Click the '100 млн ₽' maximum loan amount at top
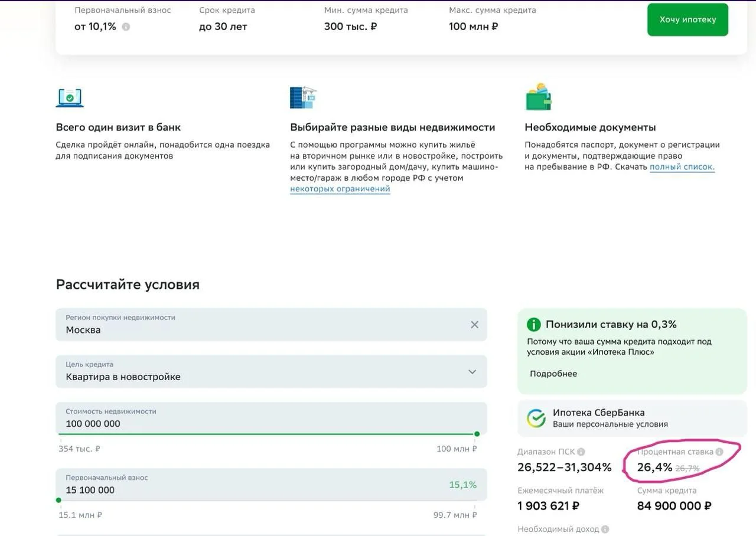Image resolution: width=756 pixels, height=536 pixels. coord(474,27)
